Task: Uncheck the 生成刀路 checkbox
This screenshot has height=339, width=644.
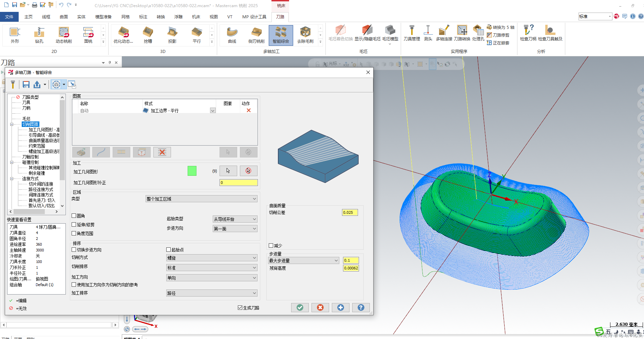Action: point(240,308)
